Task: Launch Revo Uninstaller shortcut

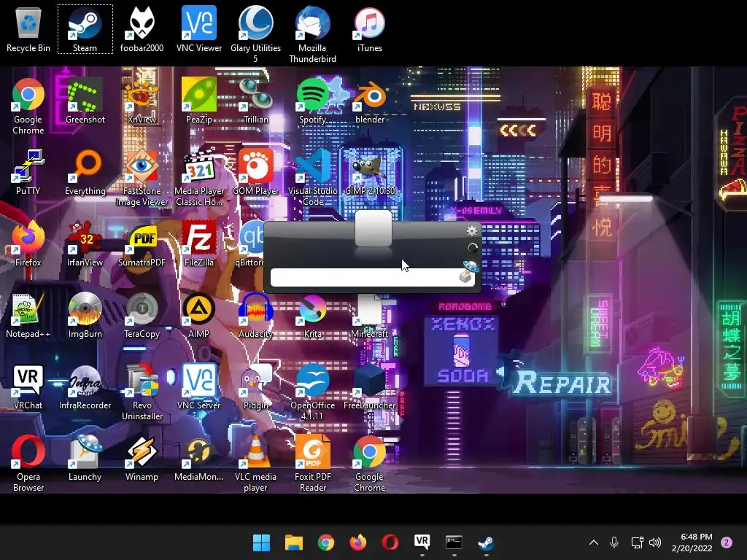Action: click(142, 392)
